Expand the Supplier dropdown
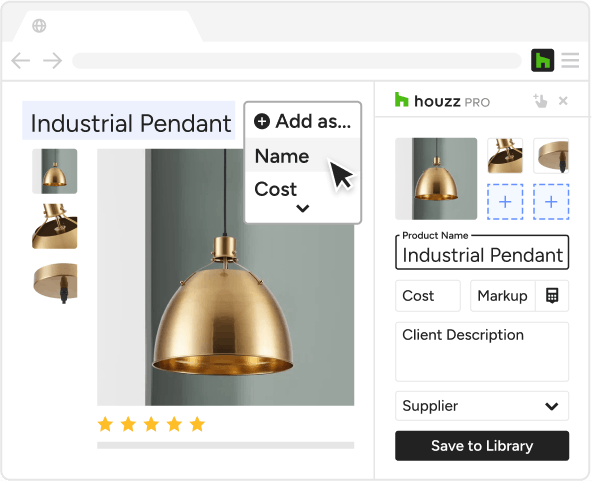592x481 pixels. [x=482, y=406]
